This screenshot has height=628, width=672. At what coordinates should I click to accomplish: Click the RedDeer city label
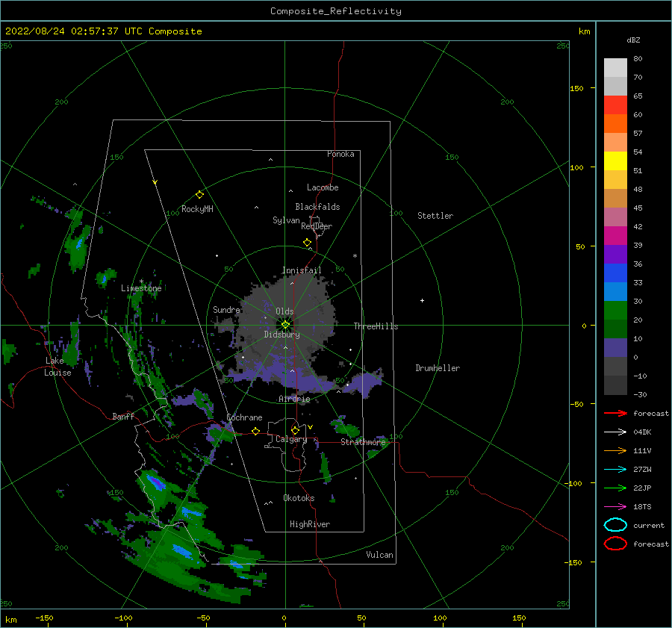pos(317,226)
